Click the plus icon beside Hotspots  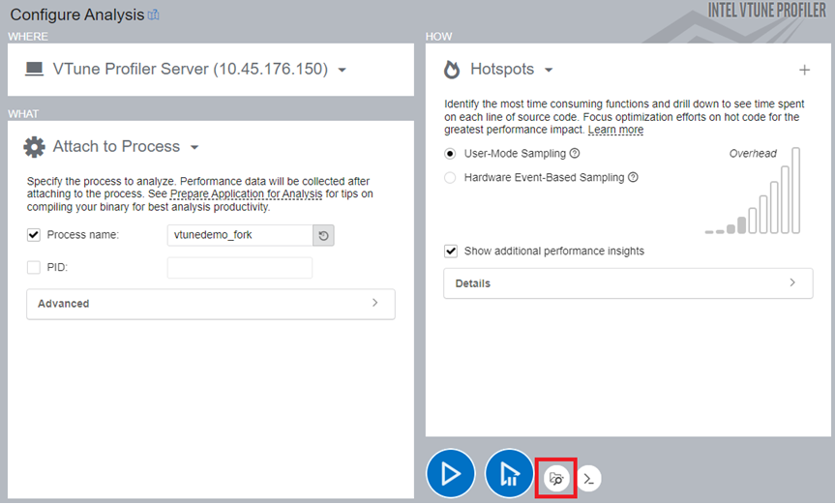click(804, 70)
